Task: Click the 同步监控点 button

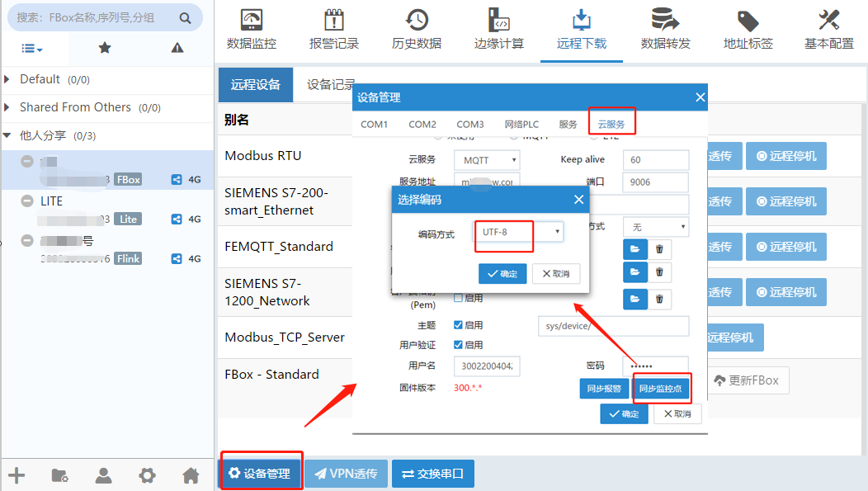Action: tap(661, 388)
